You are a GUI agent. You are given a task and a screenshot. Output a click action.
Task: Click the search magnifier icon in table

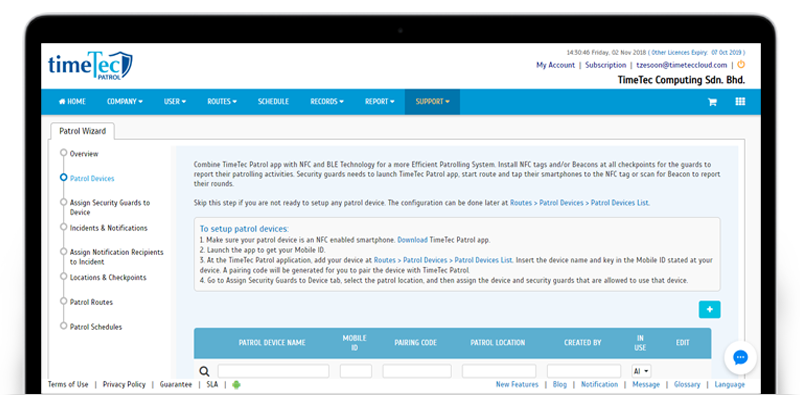pyautogui.click(x=204, y=371)
